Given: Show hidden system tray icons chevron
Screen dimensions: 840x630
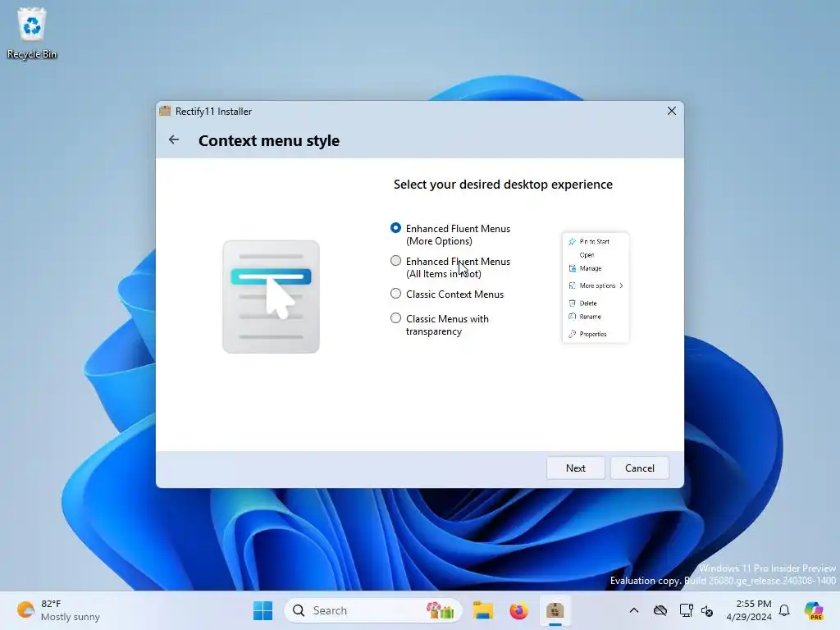Looking at the screenshot, I should (634, 610).
